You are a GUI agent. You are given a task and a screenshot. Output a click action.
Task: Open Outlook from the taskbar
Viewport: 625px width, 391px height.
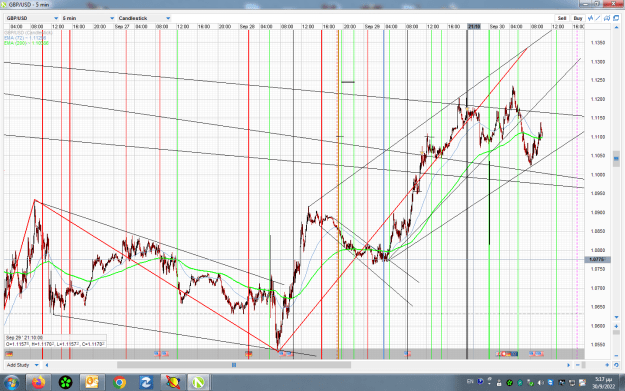point(92,383)
